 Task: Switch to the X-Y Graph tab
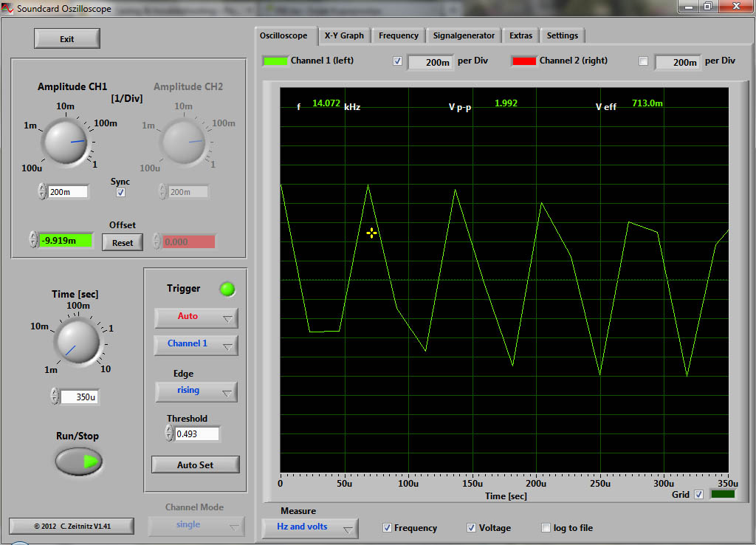tap(344, 35)
